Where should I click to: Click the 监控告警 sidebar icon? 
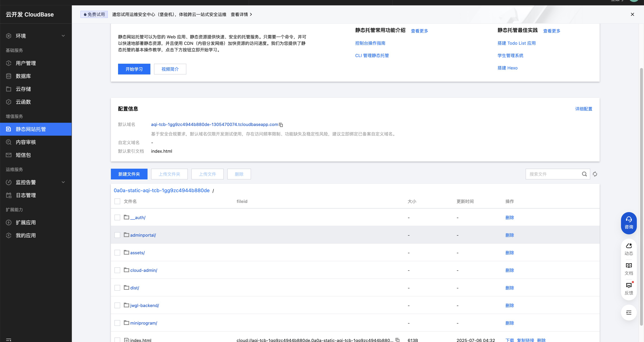coord(9,182)
